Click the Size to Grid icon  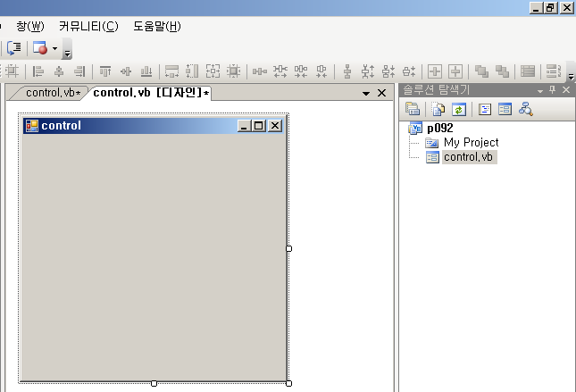(233, 71)
